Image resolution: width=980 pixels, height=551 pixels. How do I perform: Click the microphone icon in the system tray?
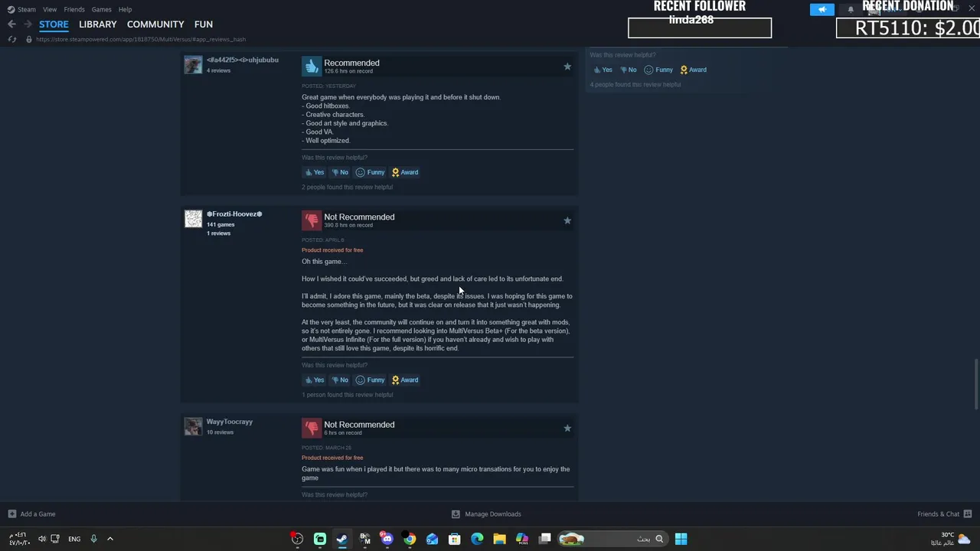click(x=93, y=539)
